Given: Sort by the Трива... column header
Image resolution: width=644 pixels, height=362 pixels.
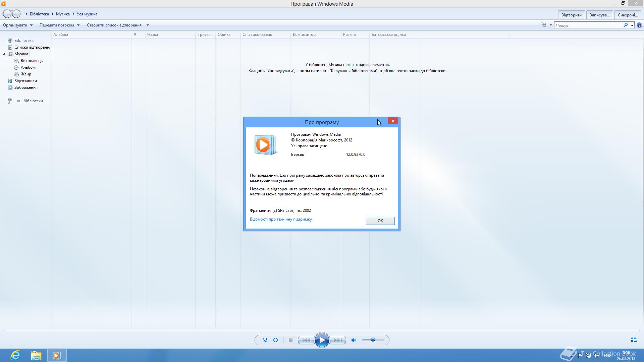Looking at the screenshot, I should pyautogui.click(x=205, y=35).
